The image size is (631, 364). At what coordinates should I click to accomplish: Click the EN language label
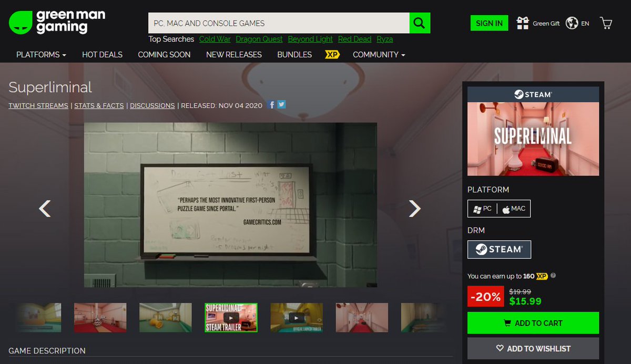tap(585, 24)
